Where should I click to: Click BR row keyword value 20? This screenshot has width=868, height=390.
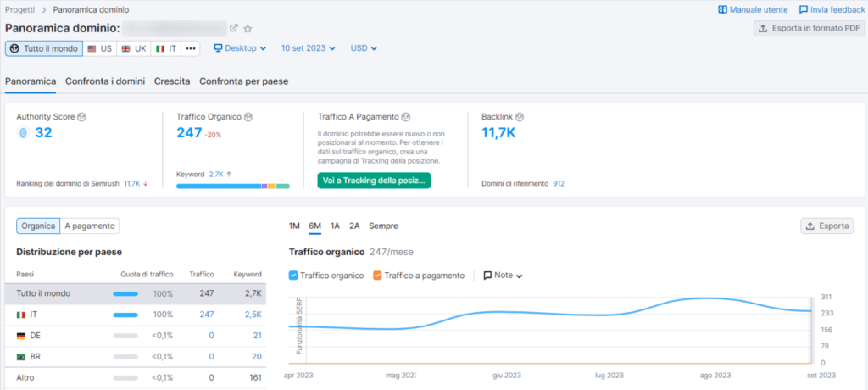click(257, 357)
